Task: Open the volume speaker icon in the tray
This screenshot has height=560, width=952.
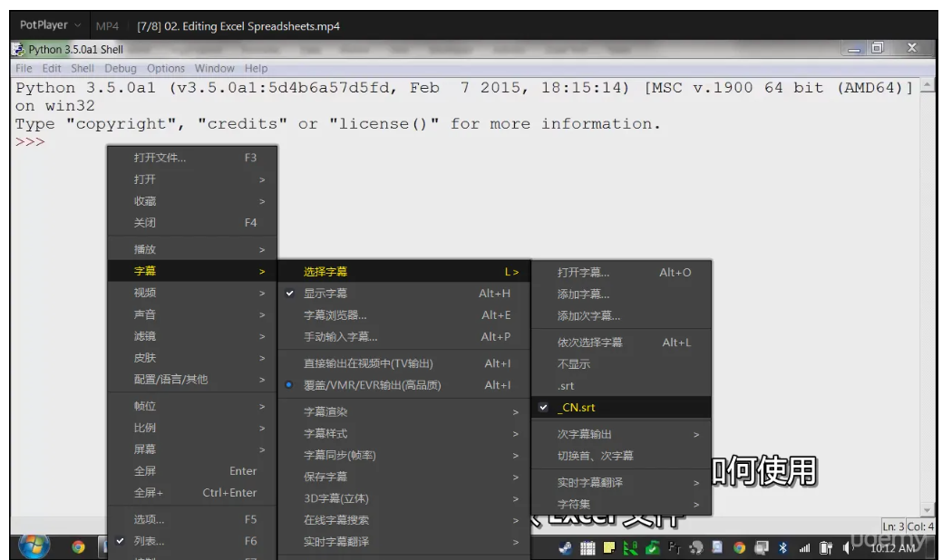Action: click(x=845, y=548)
